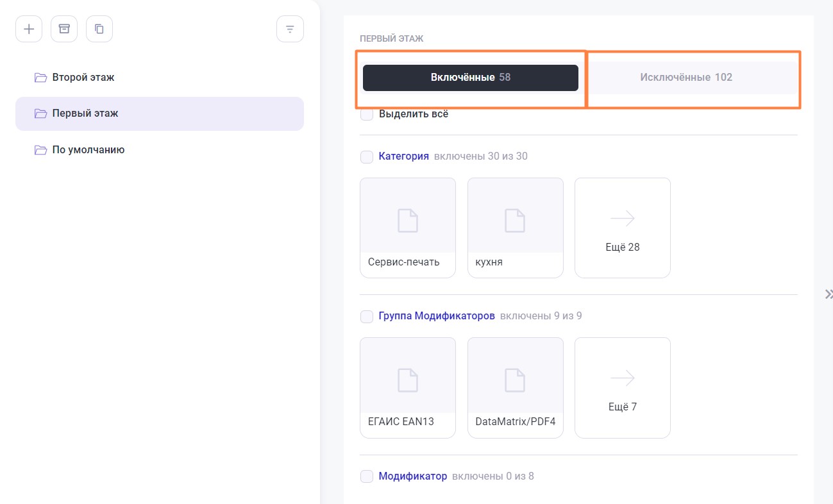The image size is (833, 504).
Task: Click the folder icon beside Второй этаж
Action: 41,78
